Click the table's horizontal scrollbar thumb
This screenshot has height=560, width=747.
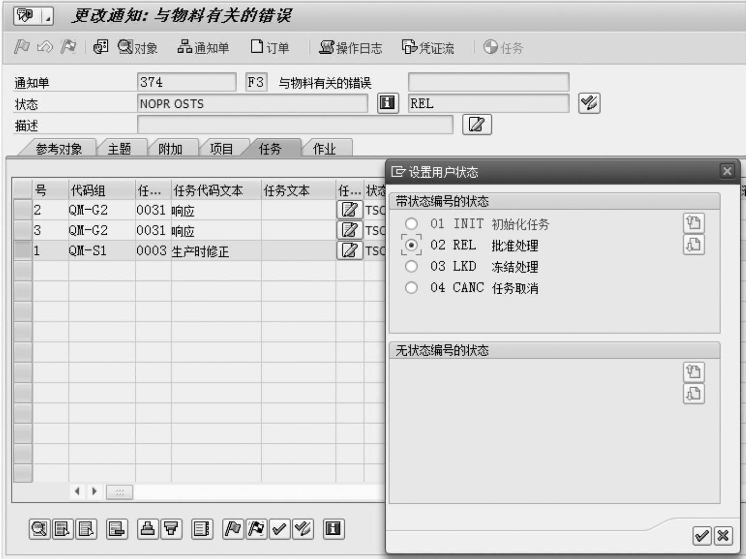pos(119,492)
